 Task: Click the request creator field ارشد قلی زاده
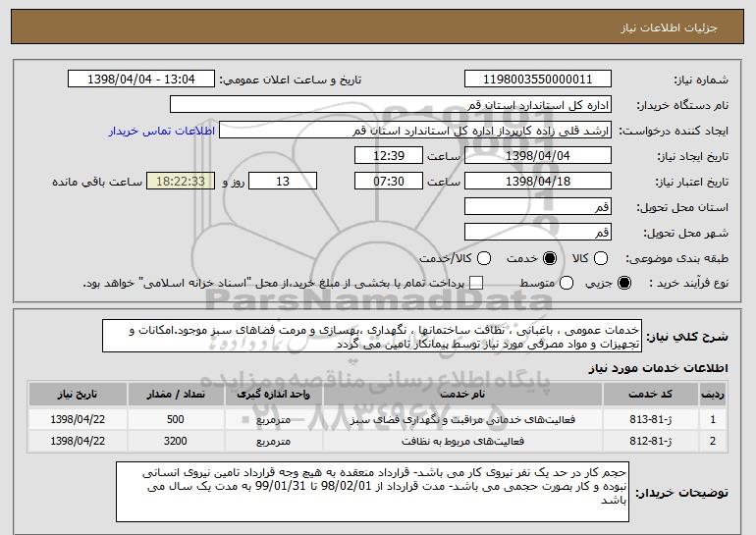[x=415, y=131]
